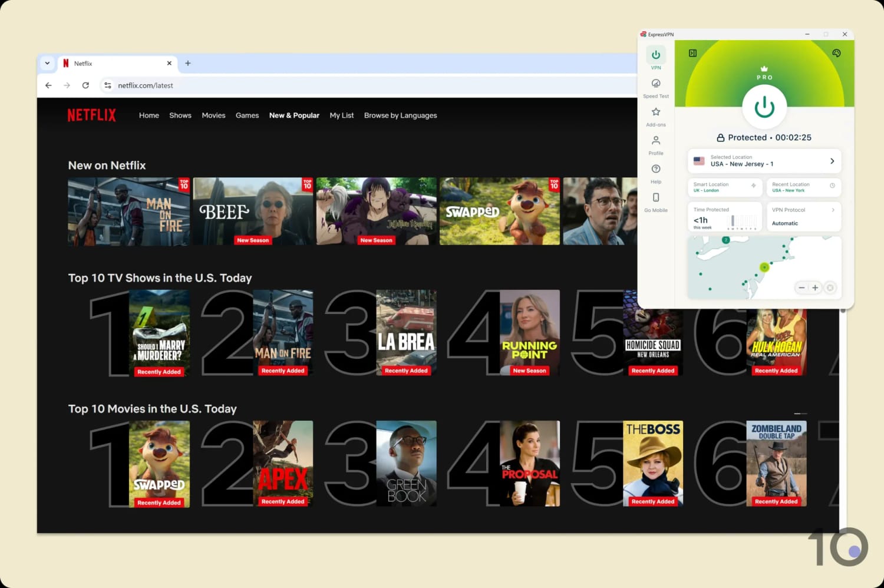The image size is (884, 588).
Task: Open Swapped in New on Netflix row
Action: (x=500, y=212)
